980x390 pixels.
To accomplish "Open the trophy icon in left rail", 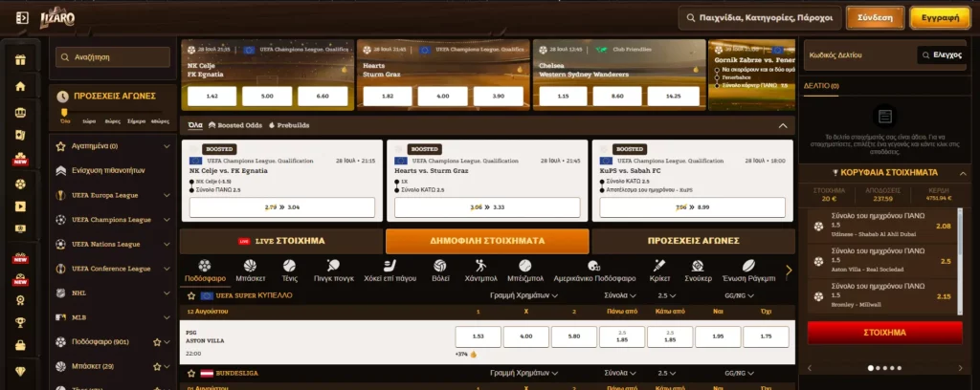I will point(21,322).
